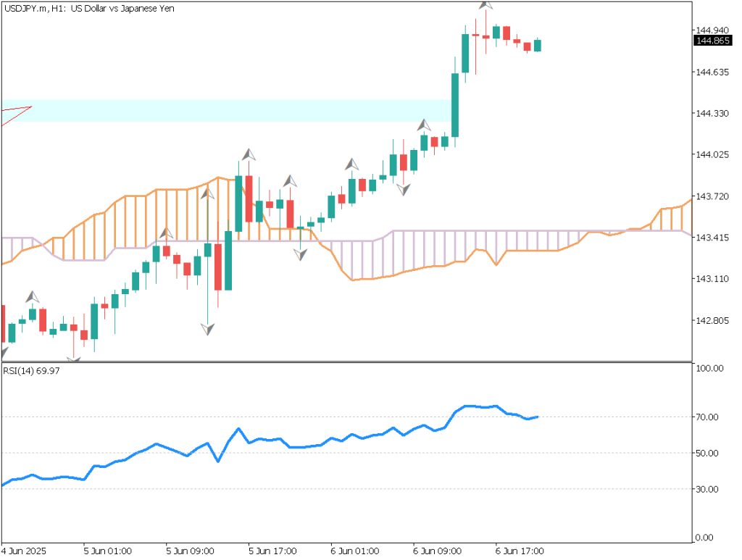Screen dimensions: 742x560
Task: Click the up fractal arrow just left of the cyan zone's right end
Action: (423, 125)
